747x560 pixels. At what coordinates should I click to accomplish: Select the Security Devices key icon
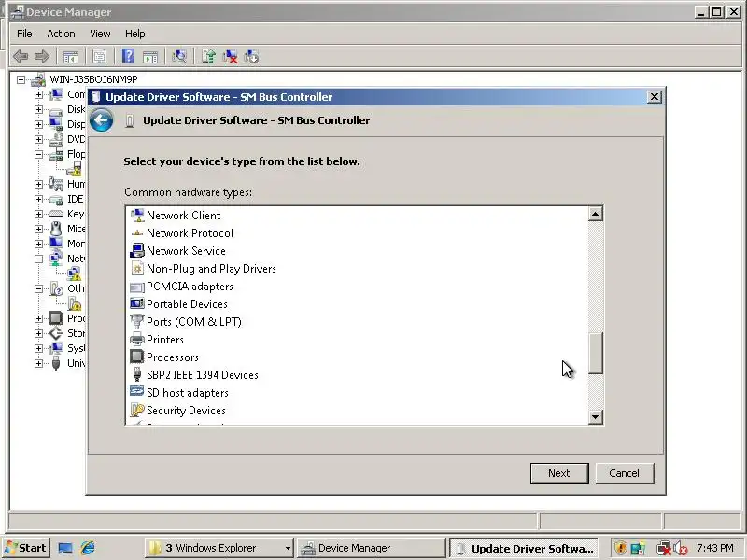137,410
